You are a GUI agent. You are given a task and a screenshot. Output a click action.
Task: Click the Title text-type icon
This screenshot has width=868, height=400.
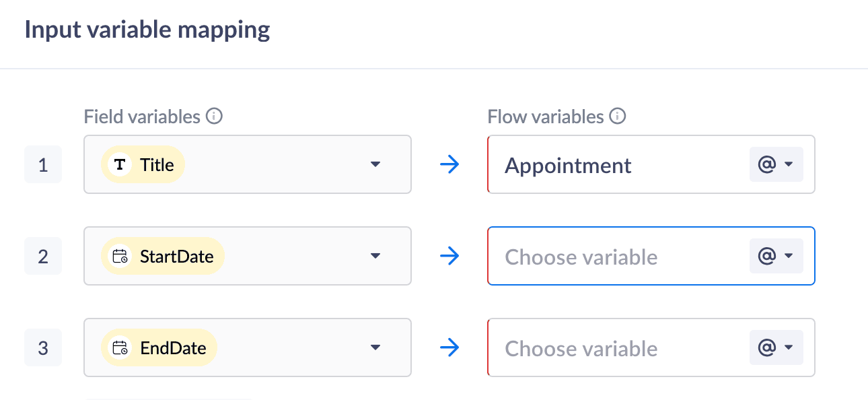(120, 165)
